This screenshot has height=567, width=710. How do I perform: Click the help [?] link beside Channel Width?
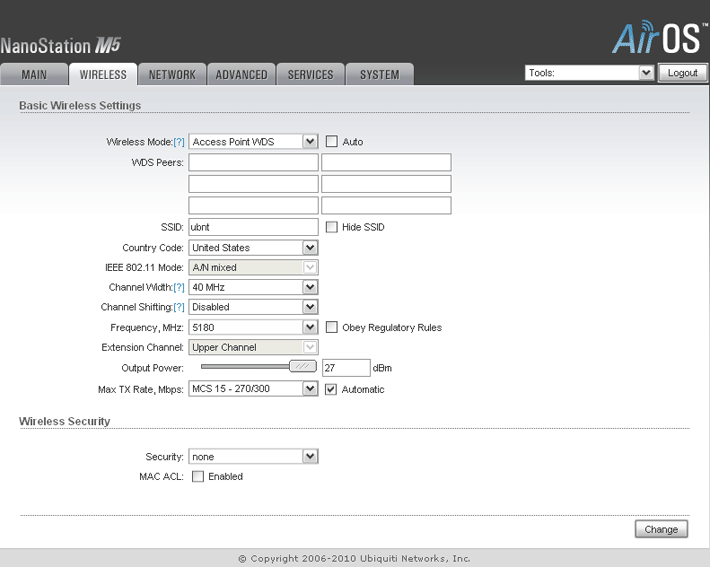coord(179,287)
